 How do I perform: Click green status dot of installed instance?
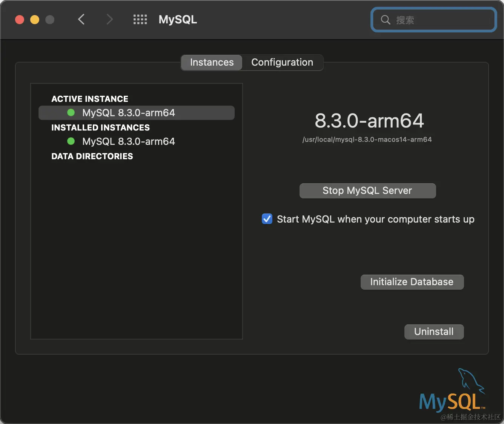[x=71, y=141]
